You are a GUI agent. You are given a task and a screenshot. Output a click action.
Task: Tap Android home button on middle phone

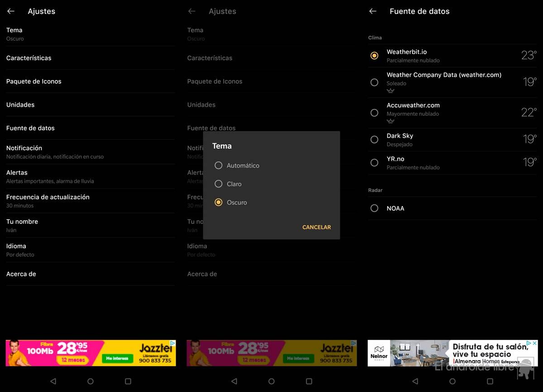click(271, 381)
